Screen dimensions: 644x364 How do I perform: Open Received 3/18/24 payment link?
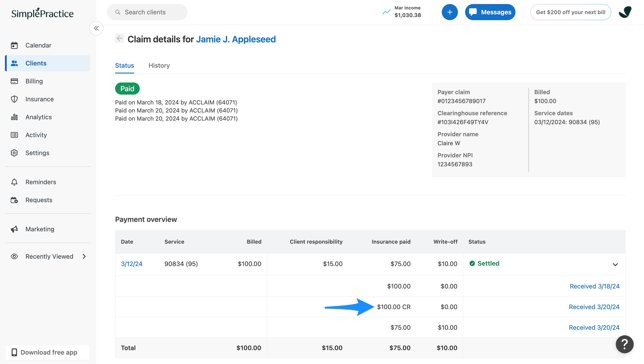[x=595, y=286]
